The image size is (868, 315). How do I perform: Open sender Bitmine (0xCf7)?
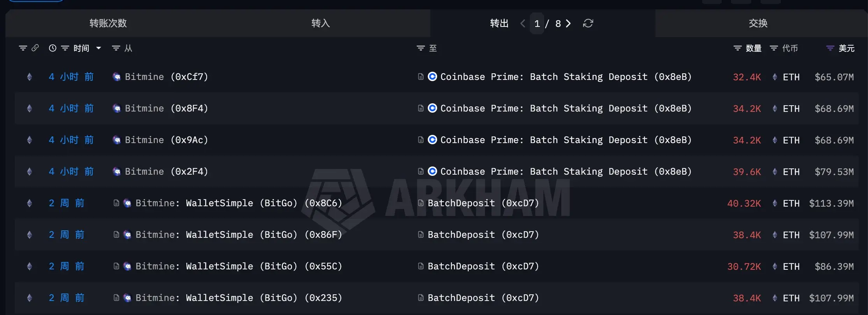point(166,77)
